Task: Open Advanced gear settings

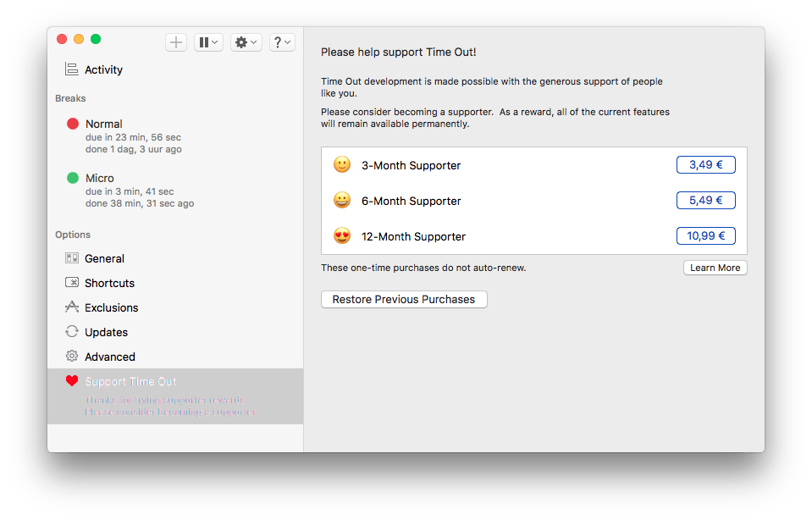Action: (72, 357)
